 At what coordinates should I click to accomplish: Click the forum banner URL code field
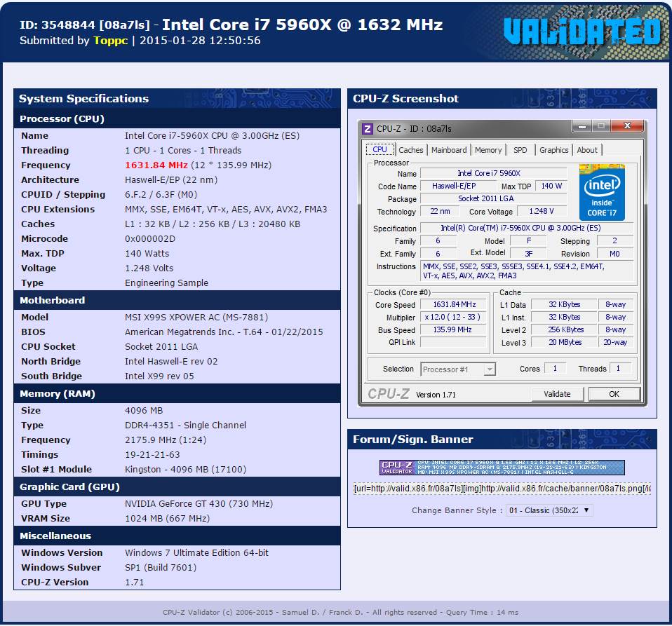(502, 488)
